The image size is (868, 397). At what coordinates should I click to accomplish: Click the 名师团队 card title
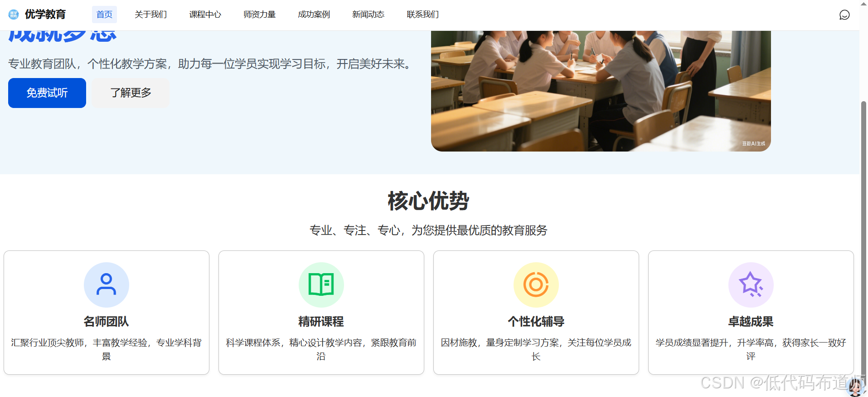pyautogui.click(x=107, y=322)
